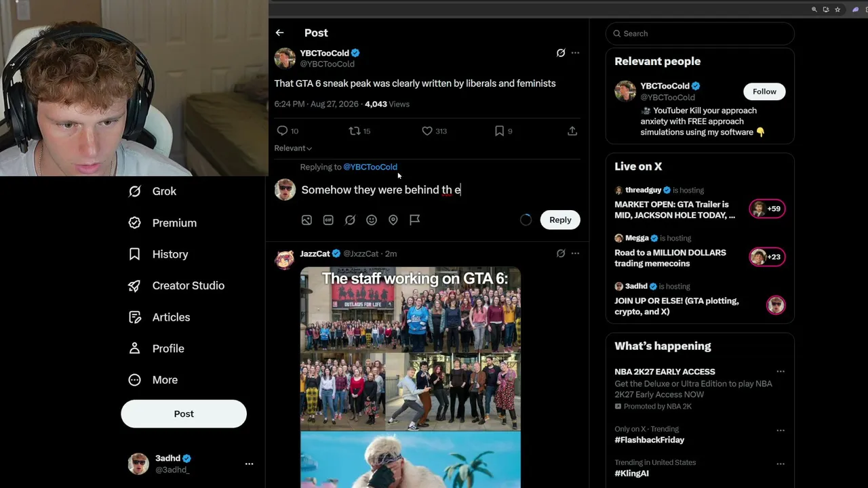
Task: Join Megga's Road to a MILLION DOLLARS live
Action: (x=670, y=258)
